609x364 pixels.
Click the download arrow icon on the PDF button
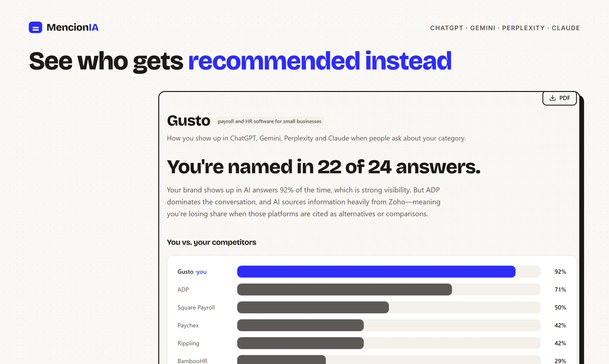(552, 98)
